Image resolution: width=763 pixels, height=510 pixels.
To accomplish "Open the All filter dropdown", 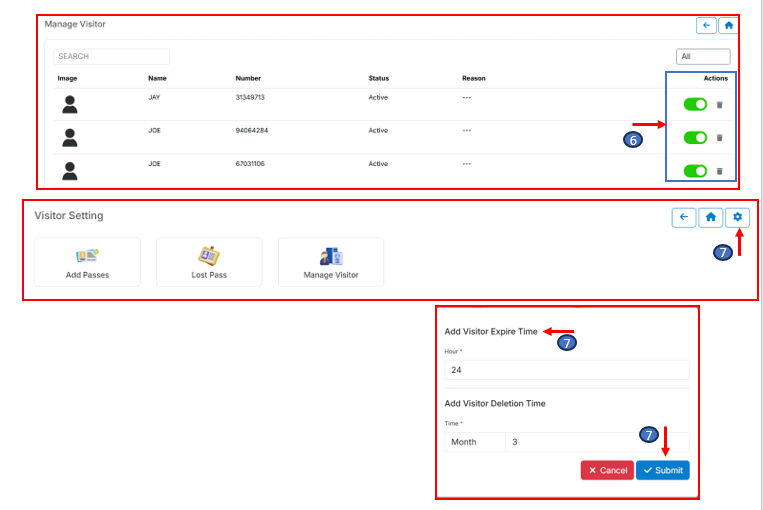I will [x=703, y=57].
